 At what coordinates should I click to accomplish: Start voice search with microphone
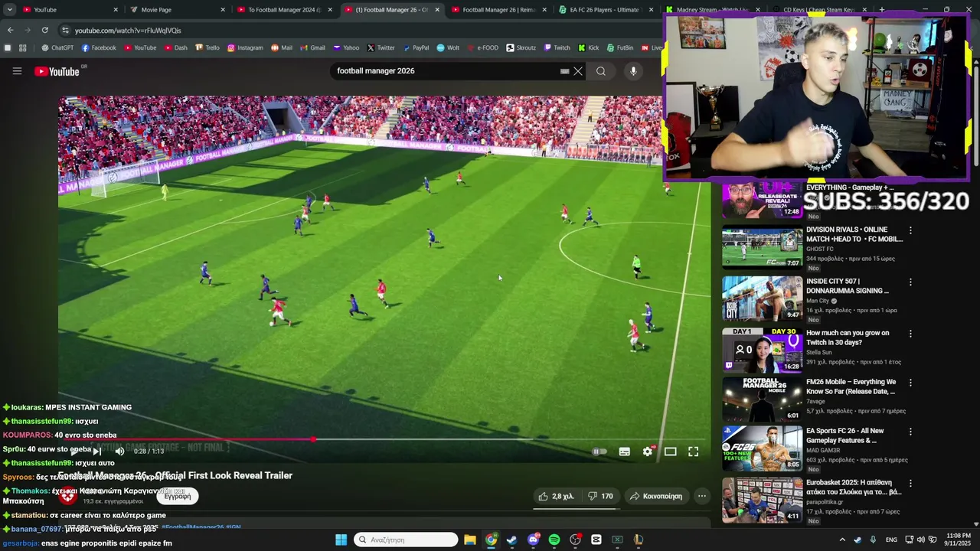point(633,71)
